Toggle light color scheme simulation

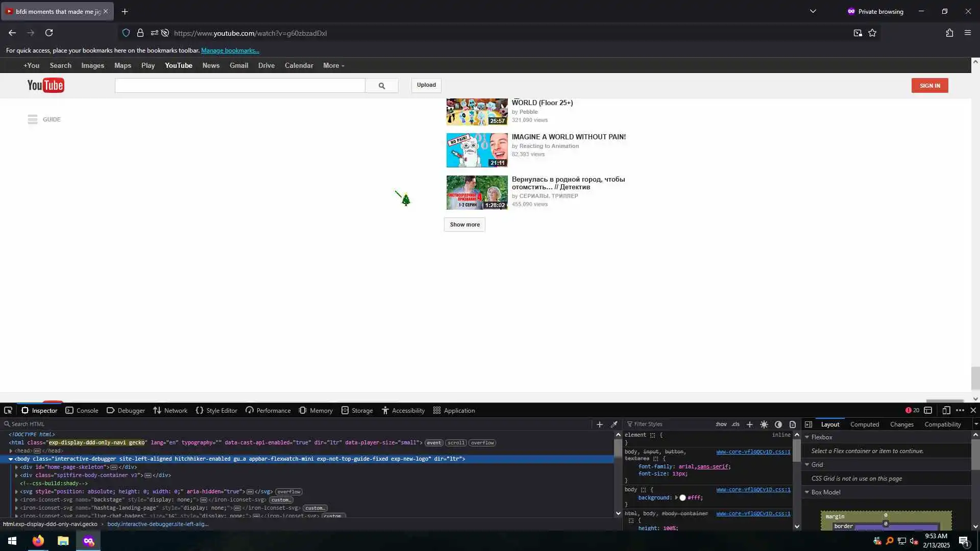(764, 424)
